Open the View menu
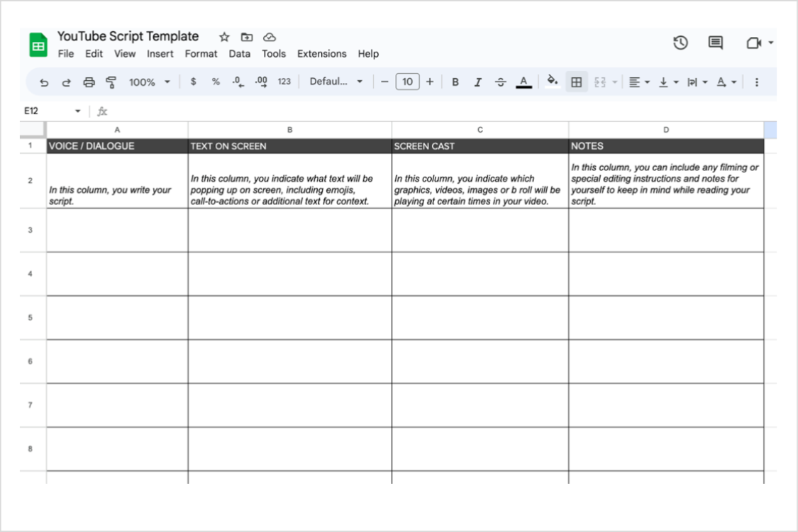Screen dimensions: 798x532 [x=125, y=54]
